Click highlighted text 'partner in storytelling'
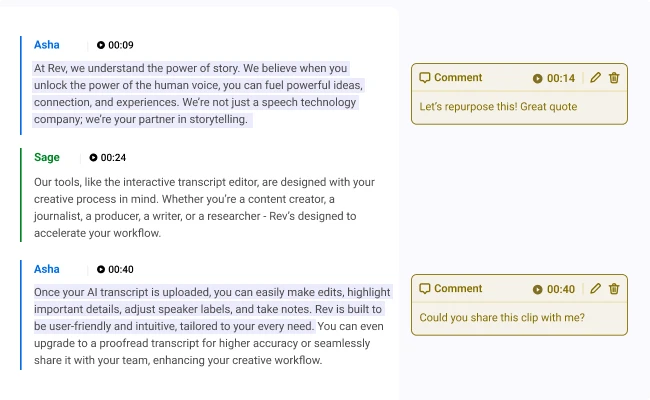The width and height of the screenshot is (650, 400). 193,119
